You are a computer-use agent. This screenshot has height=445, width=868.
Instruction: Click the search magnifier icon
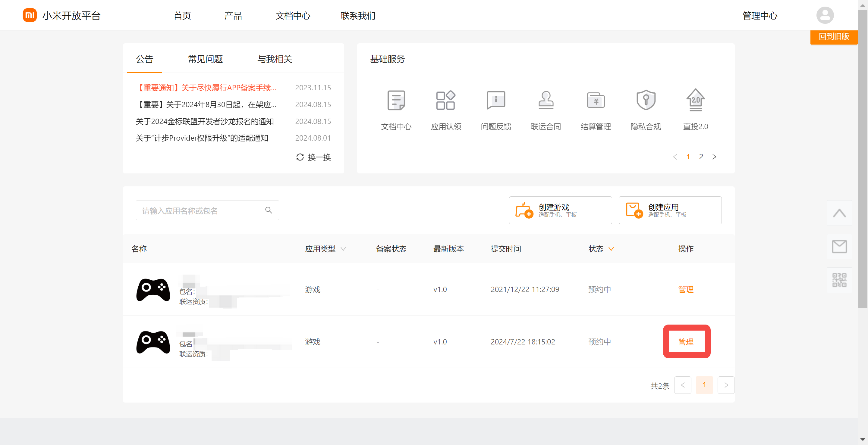click(269, 210)
